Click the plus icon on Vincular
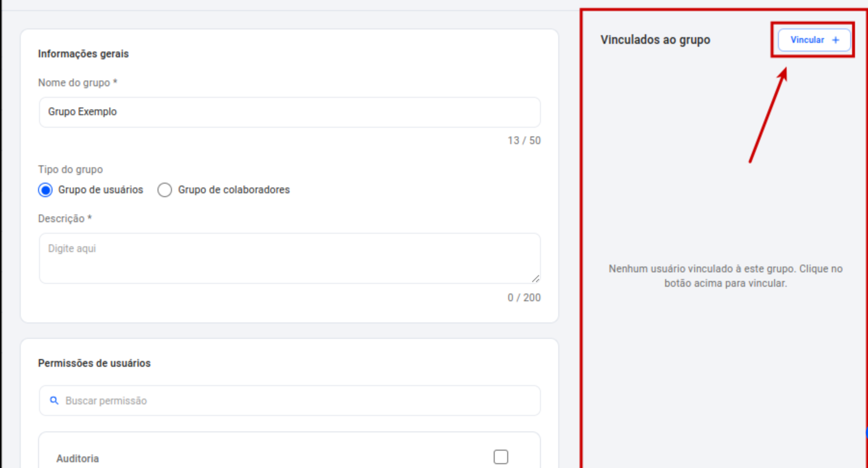Screen dimensions: 868x468 click(836, 40)
